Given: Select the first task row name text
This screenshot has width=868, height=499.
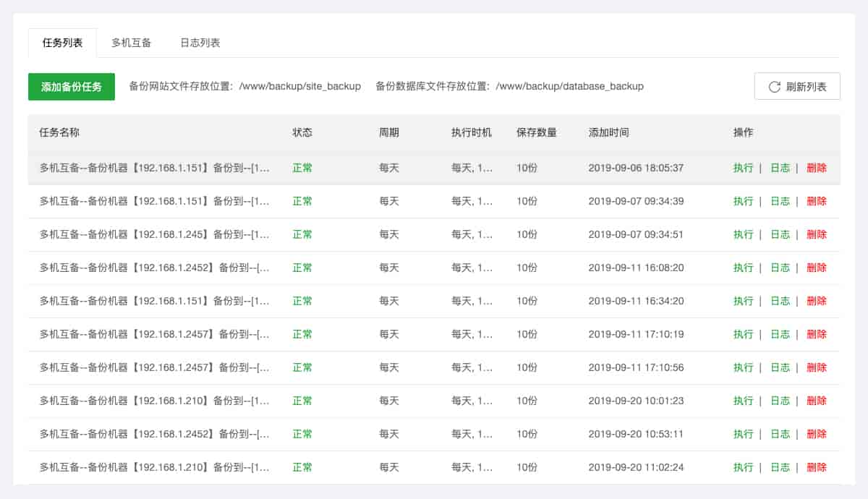Looking at the screenshot, I should tap(154, 168).
